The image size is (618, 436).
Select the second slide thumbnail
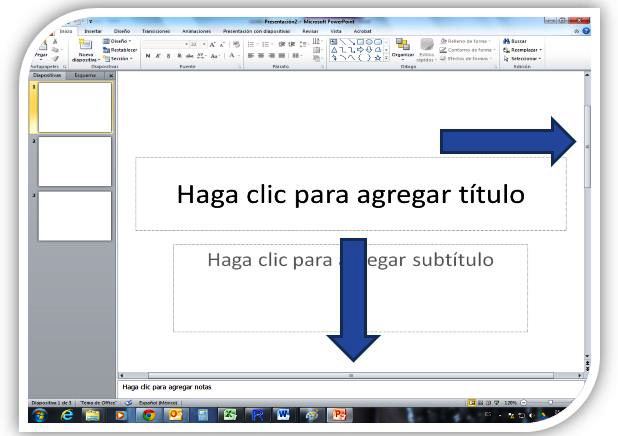pos(75,162)
